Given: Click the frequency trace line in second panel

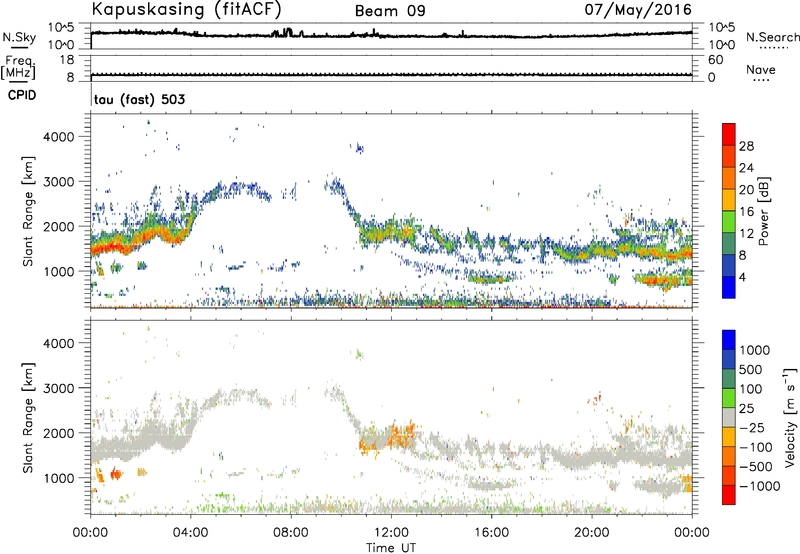Looking at the screenshot, I should coord(391,75).
